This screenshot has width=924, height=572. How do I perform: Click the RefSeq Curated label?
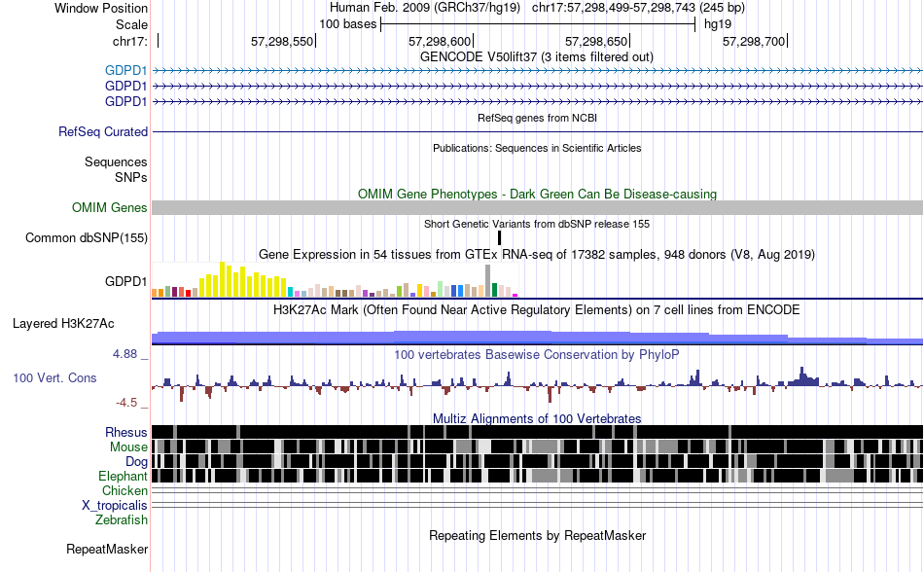[x=103, y=132]
